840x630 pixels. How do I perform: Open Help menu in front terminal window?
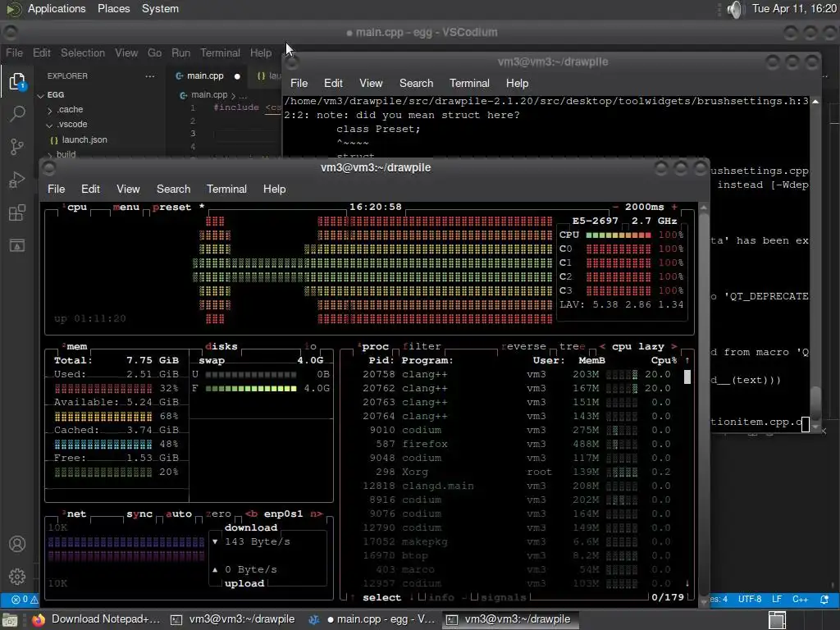(x=274, y=189)
